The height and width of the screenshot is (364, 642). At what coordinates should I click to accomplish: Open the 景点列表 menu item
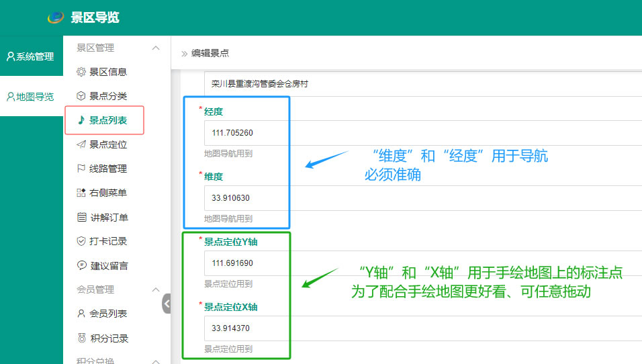tap(108, 120)
